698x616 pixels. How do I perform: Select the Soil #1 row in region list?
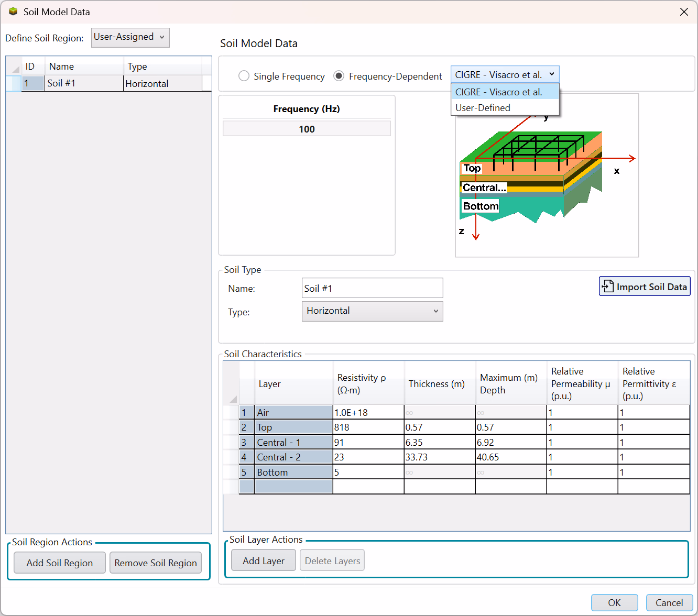(108, 83)
